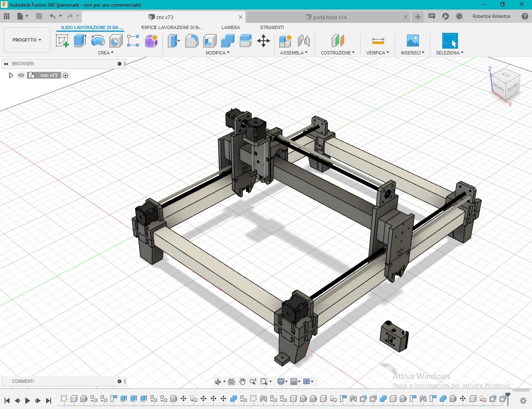Select the Joint tool in Assembla

(304, 41)
